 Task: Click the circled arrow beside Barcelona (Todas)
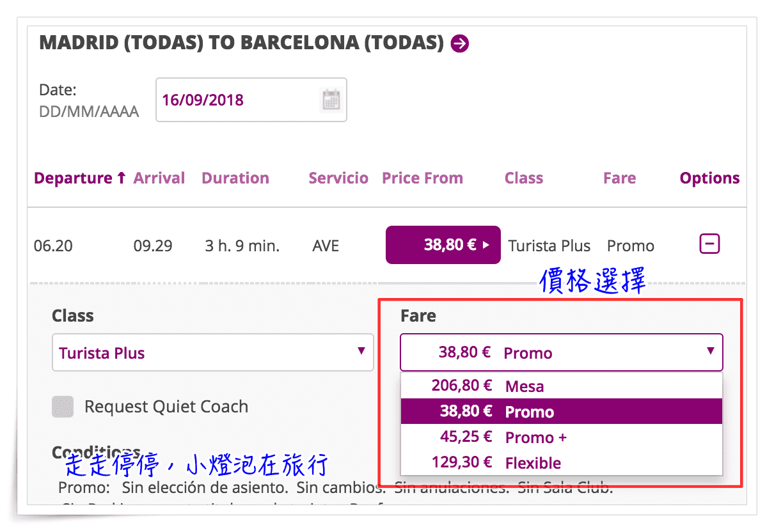tap(460, 43)
